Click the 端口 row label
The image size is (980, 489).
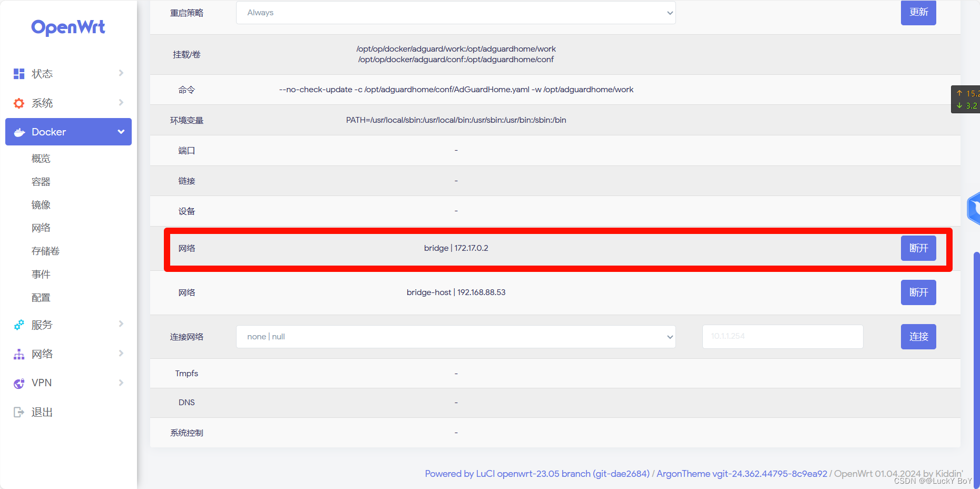(x=187, y=151)
